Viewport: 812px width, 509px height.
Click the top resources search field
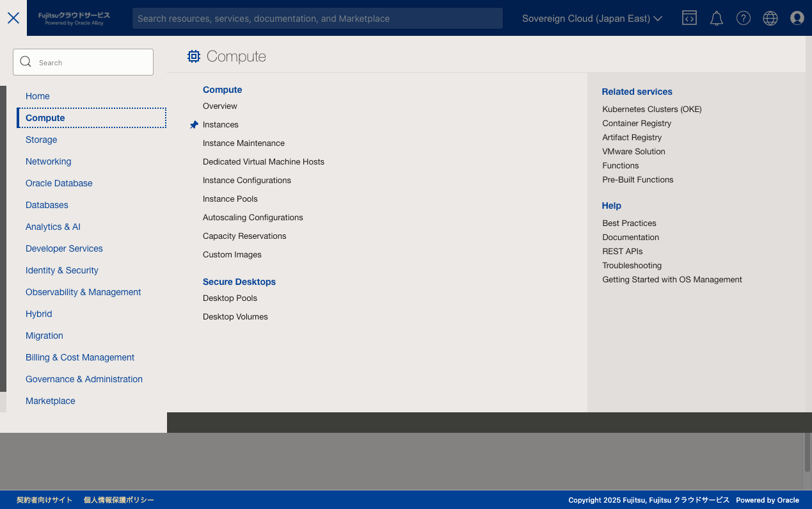[x=317, y=18]
